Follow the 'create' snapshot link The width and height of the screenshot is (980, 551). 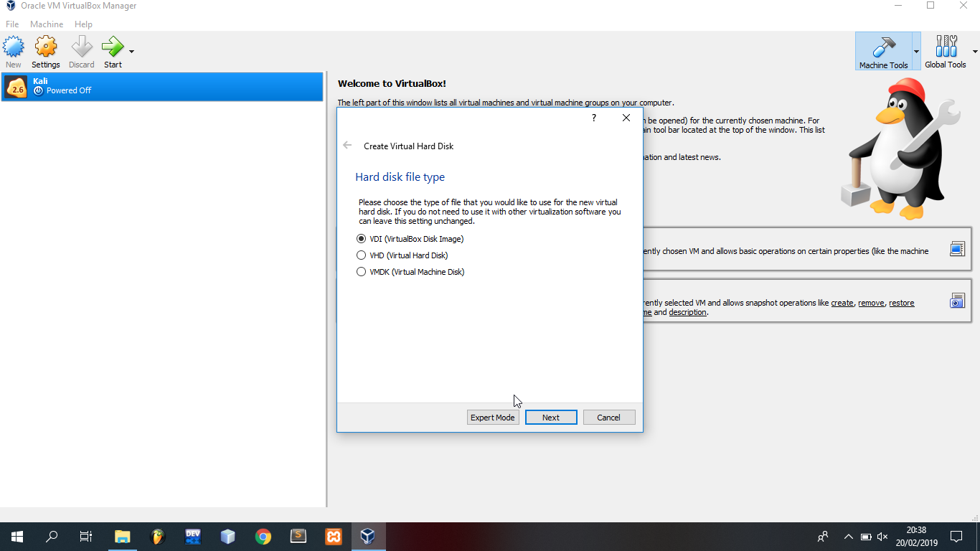tap(842, 303)
